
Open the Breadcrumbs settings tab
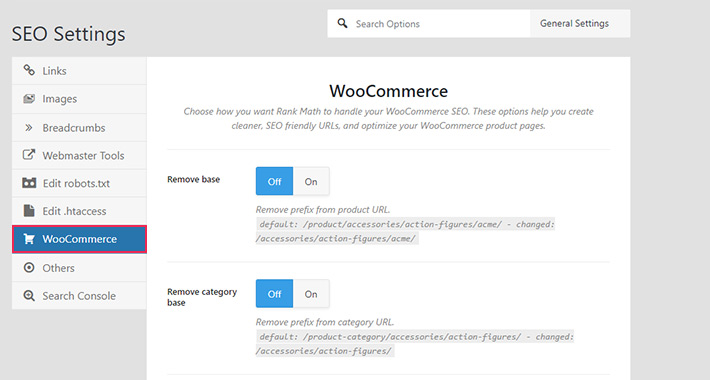click(x=79, y=128)
